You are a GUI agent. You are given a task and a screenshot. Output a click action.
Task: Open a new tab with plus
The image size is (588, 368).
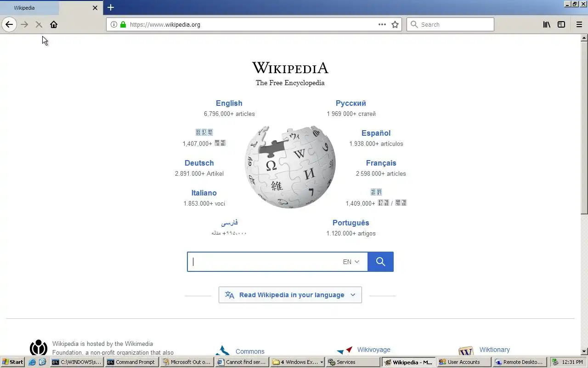click(x=111, y=7)
